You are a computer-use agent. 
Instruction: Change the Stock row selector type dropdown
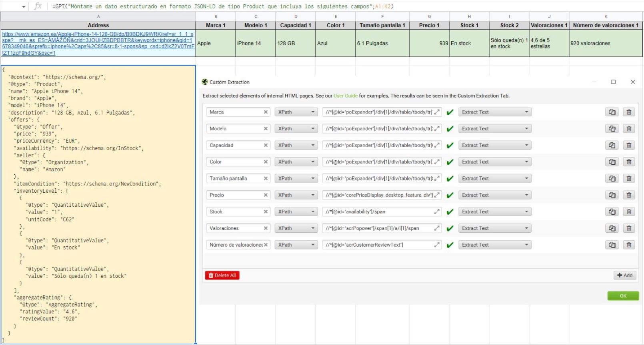(x=296, y=212)
